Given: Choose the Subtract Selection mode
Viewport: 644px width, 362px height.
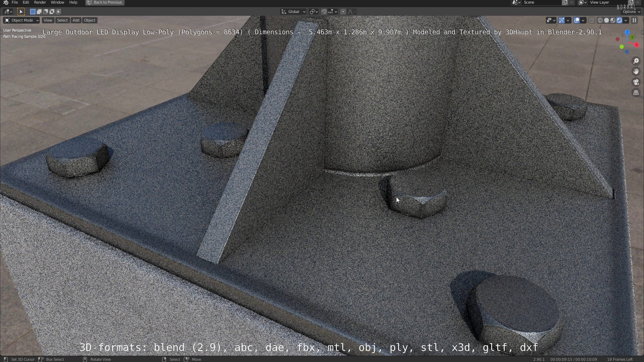Looking at the screenshot, I should 45,12.
